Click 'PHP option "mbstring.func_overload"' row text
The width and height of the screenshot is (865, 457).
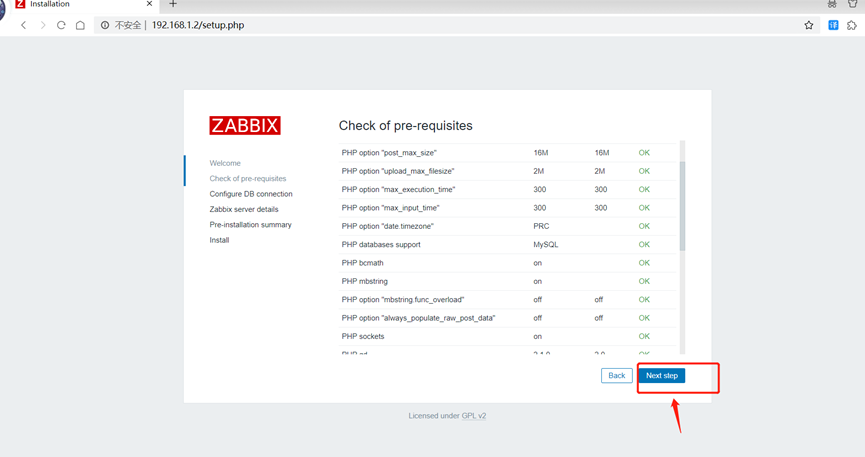[403, 300]
